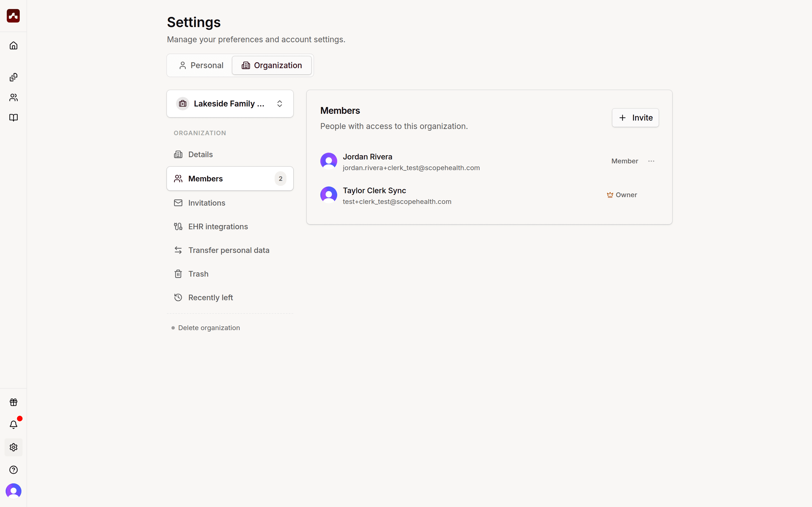Click the app logo at top left
Image resolution: width=812 pixels, height=507 pixels.
(x=14, y=16)
